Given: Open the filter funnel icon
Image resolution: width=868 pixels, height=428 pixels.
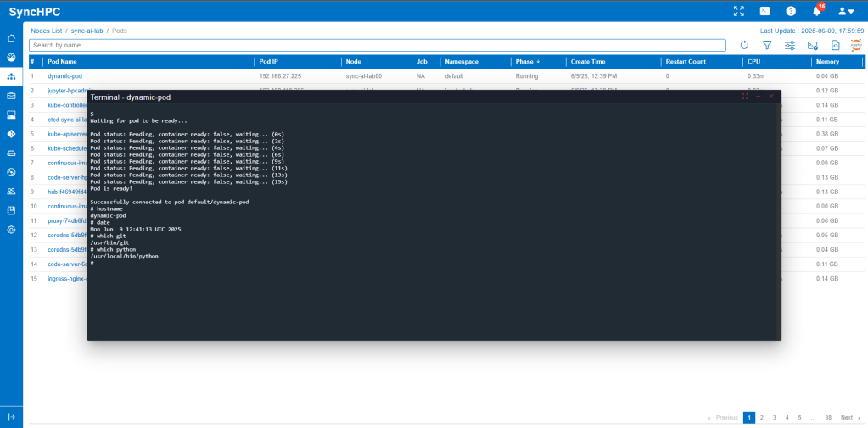Looking at the screenshot, I should [767, 45].
